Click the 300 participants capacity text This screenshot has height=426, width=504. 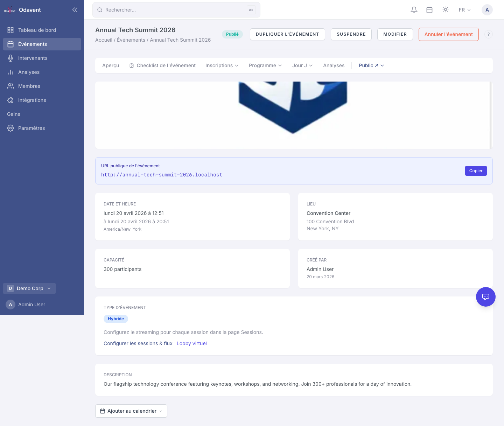coord(122,269)
